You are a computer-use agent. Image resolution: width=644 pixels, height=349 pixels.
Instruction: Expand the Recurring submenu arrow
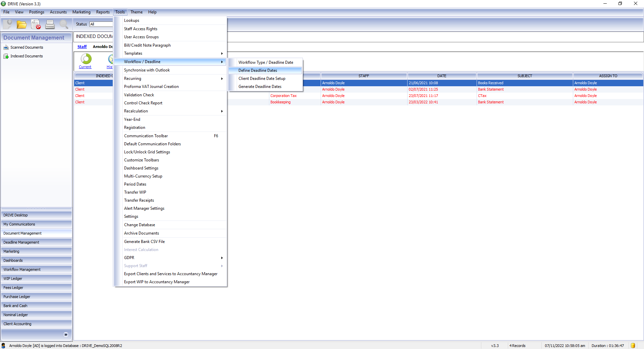coord(222,79)
